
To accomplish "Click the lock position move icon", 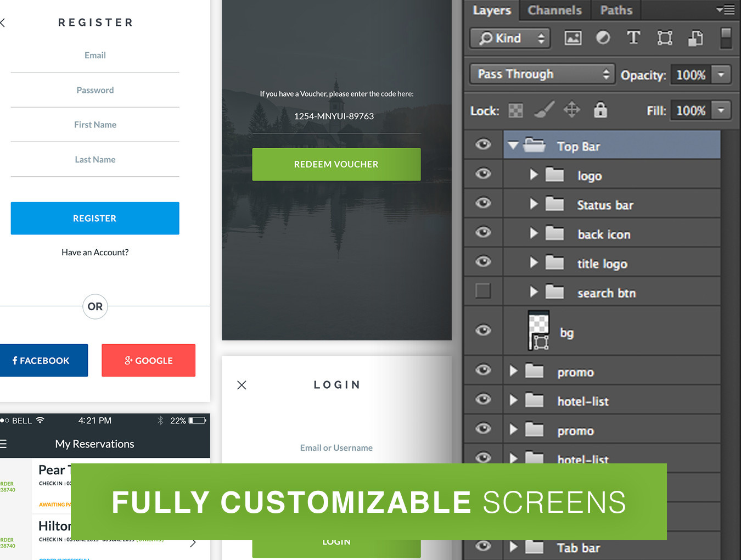I will pos(571,110).
